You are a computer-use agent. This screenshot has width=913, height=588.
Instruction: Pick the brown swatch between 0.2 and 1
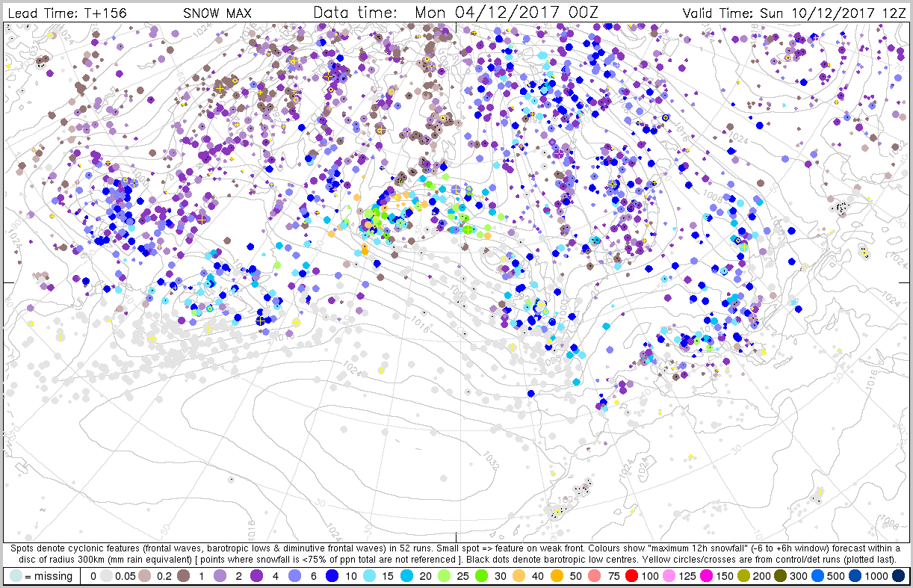pos(183,576)
